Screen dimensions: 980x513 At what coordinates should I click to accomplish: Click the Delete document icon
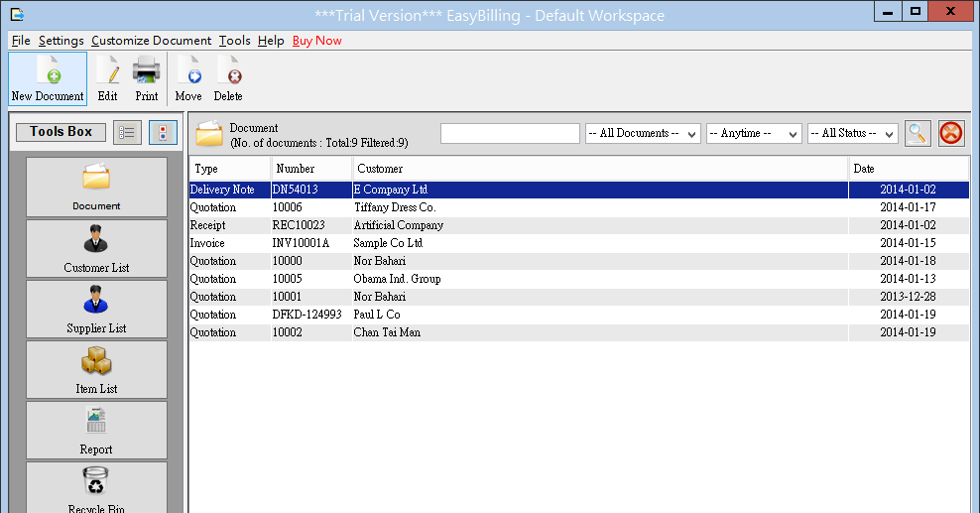227,78
